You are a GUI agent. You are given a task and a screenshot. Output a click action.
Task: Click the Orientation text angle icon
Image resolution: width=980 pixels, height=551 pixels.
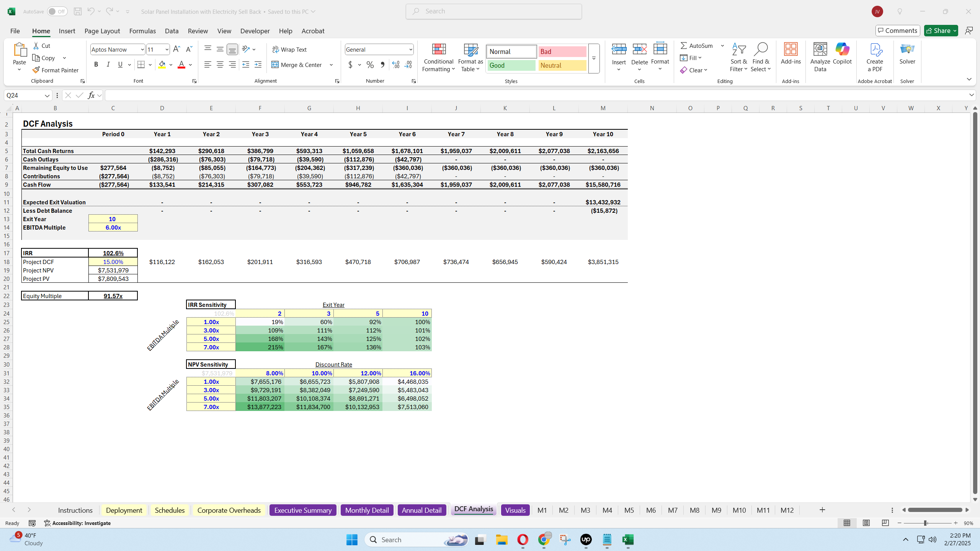coord(246,49)
